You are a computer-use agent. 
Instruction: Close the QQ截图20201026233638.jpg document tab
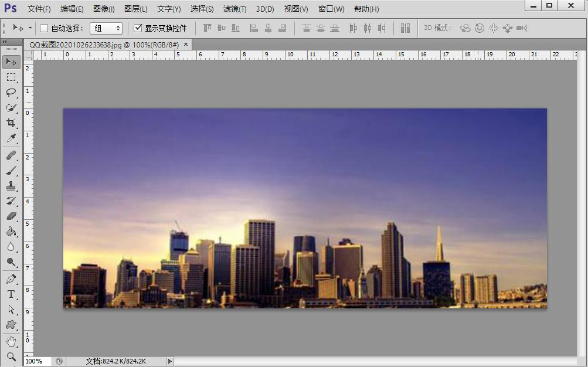pyautogui.click(x=186, y=44)
